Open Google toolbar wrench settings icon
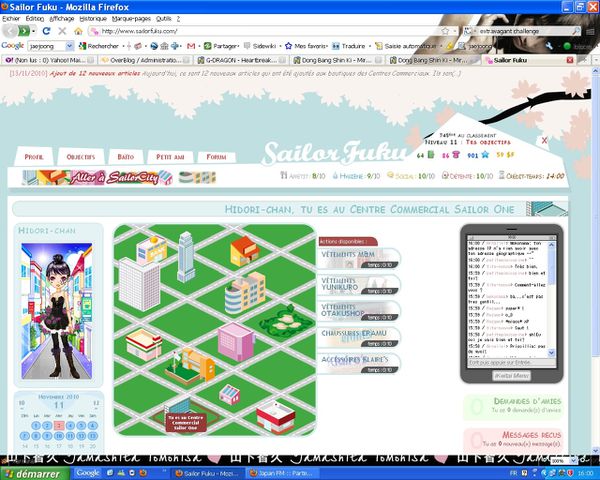600x480 pixels. [549, 46]
